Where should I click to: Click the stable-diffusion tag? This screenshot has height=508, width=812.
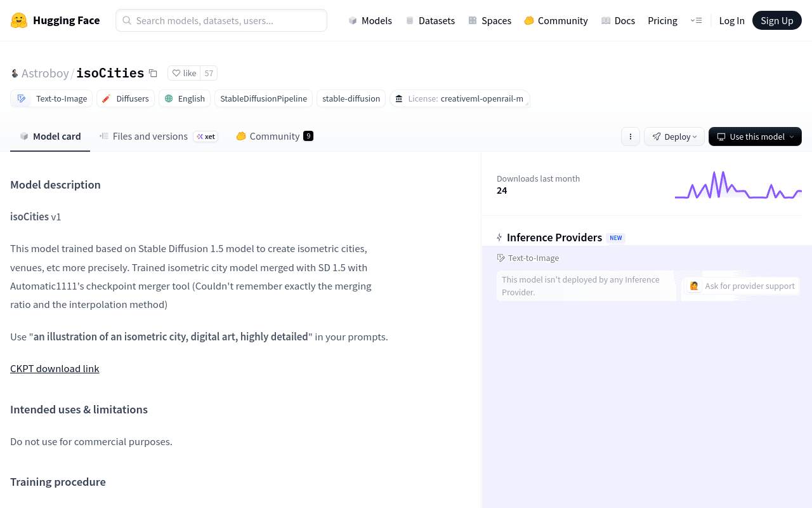[351, 98]
